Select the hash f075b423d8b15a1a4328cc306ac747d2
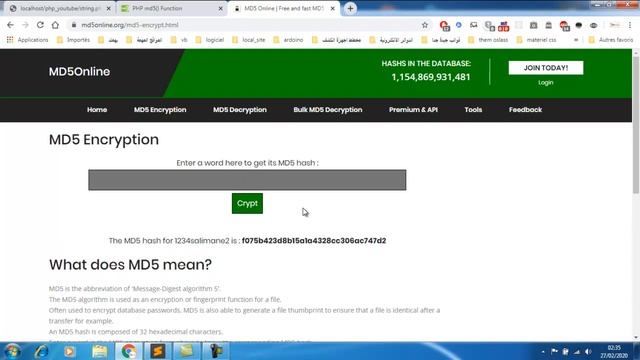Image resolution: width=640 pixels, height=360 pixels. pos(314,241)
